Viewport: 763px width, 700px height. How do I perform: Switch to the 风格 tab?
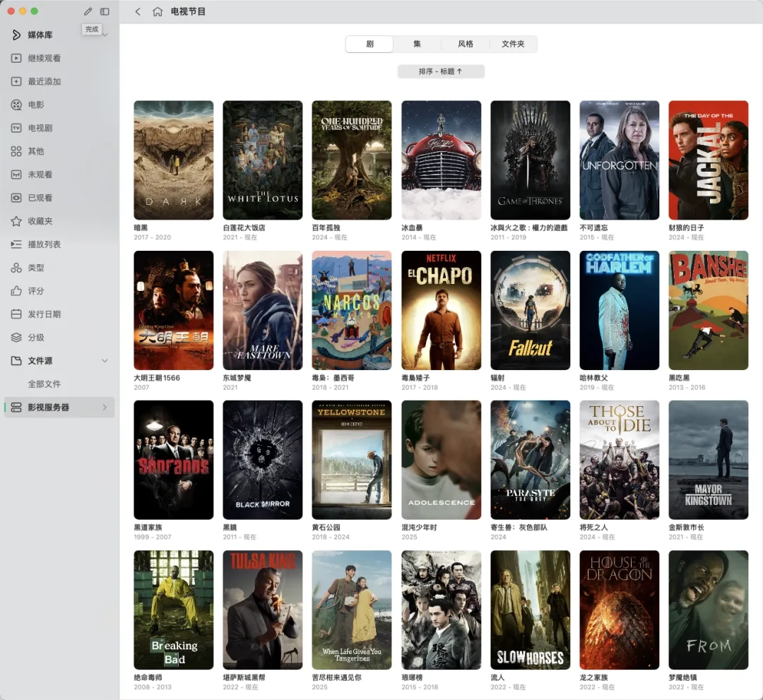click(466, 44)
